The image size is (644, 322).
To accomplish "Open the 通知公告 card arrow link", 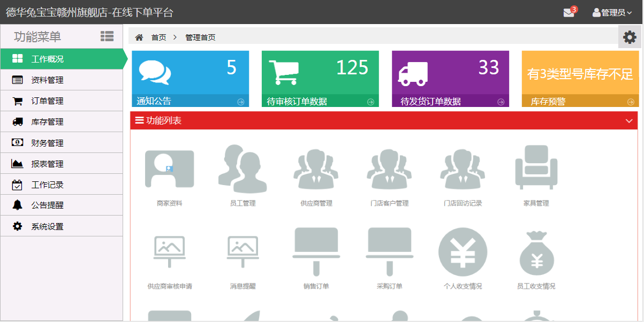I will [x=240, y=102].
